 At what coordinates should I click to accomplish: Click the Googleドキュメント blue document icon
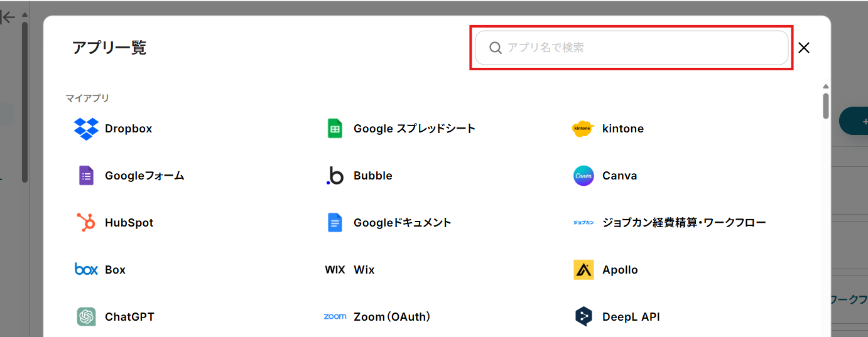coord(335,223)
